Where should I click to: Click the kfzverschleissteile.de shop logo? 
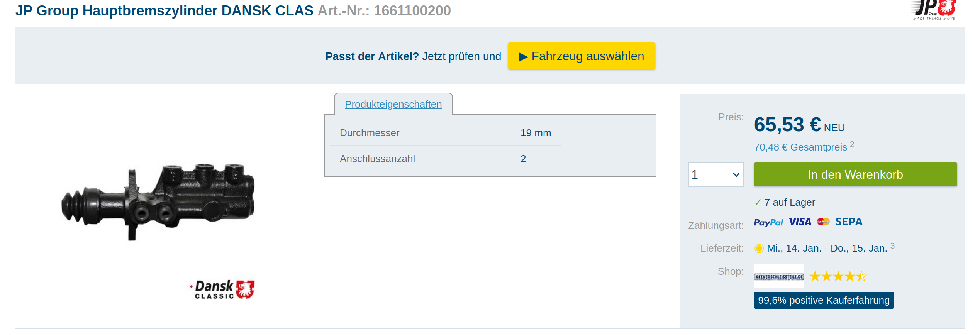[x=779, y=276]
